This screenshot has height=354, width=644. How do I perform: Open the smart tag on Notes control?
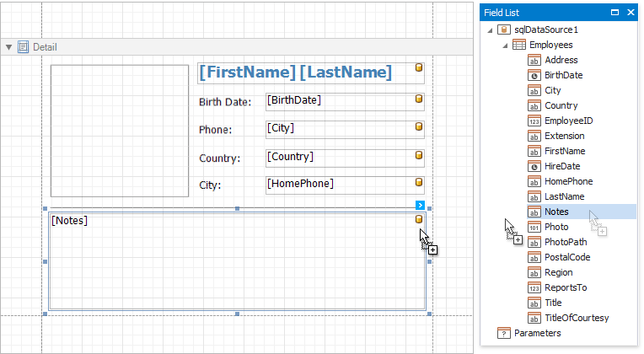(x=420, y=205)
